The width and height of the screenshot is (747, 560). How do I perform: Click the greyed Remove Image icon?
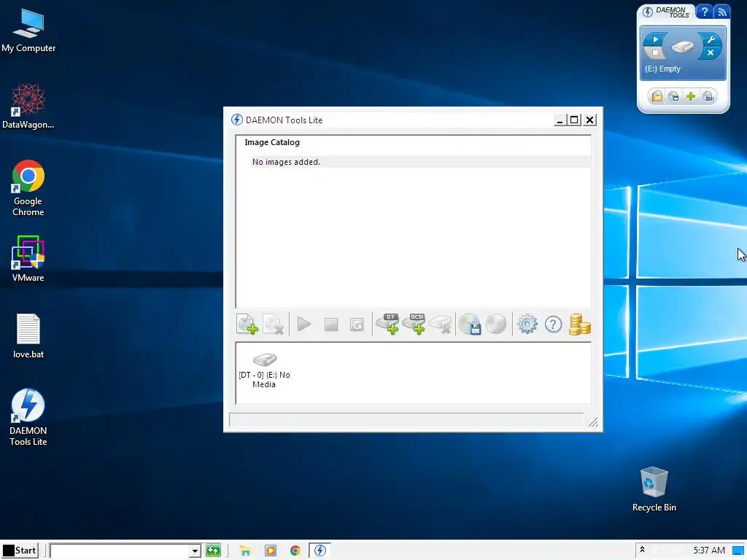tap(274, 324)
